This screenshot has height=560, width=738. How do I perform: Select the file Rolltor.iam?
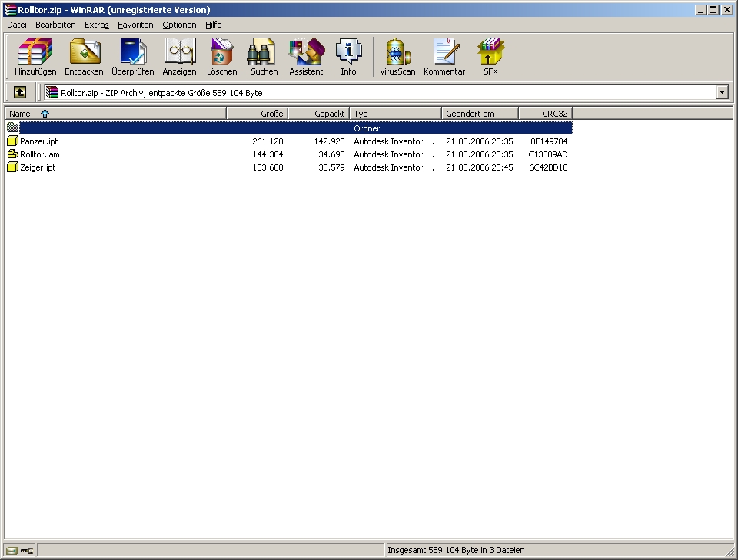[40, 154]
